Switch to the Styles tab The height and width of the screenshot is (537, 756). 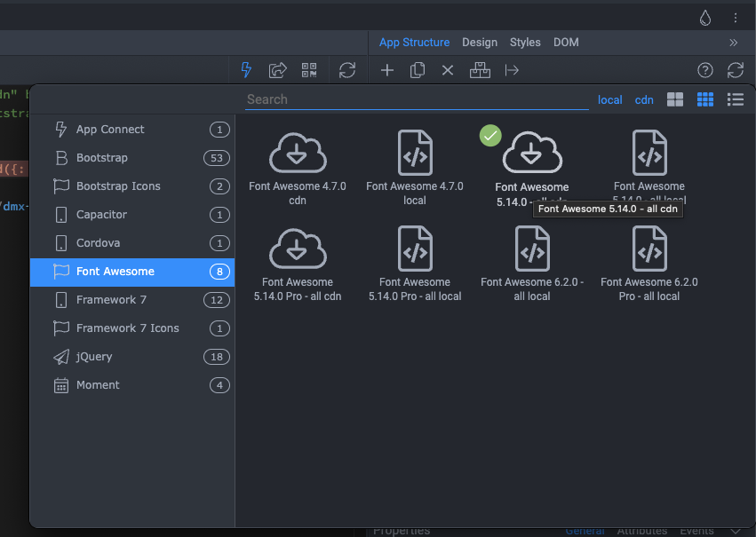point(525,43)
